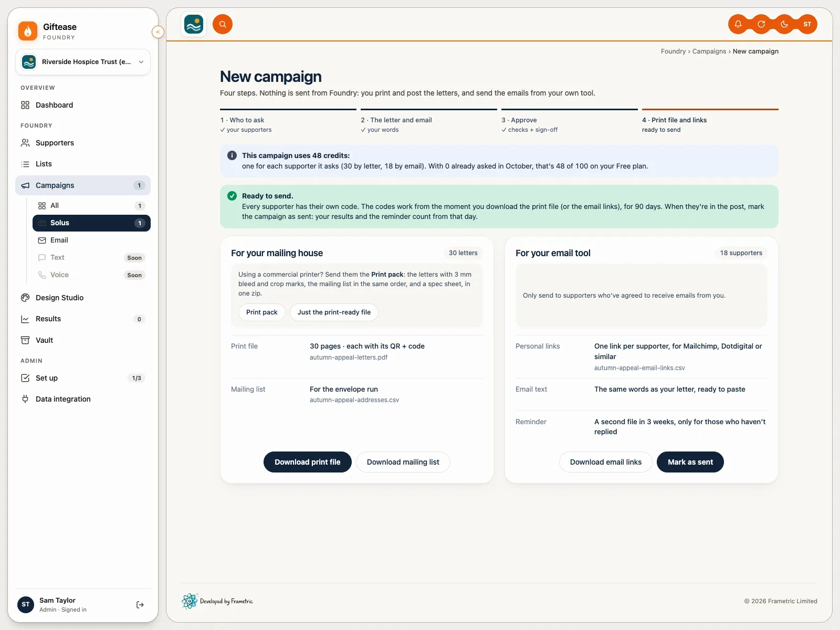Select Solus campaigns sub-item
This screenshot has width=840, height=630.
91,223
